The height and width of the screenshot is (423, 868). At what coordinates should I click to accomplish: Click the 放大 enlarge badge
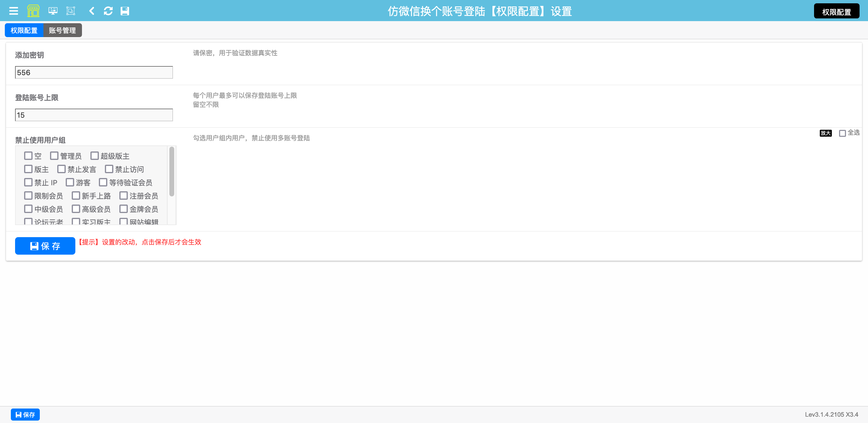(x=825, y=133)
